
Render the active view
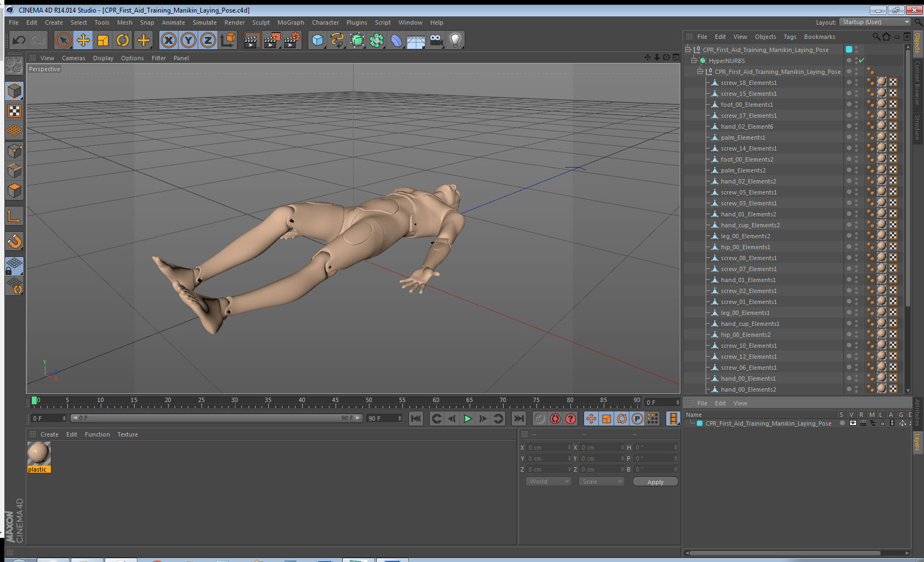[252, 40]
